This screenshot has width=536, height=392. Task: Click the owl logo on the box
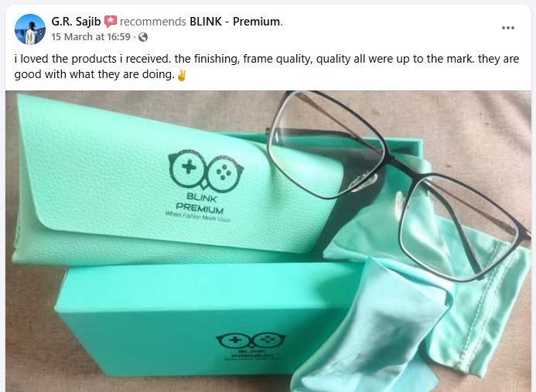[x=251, y=340]
